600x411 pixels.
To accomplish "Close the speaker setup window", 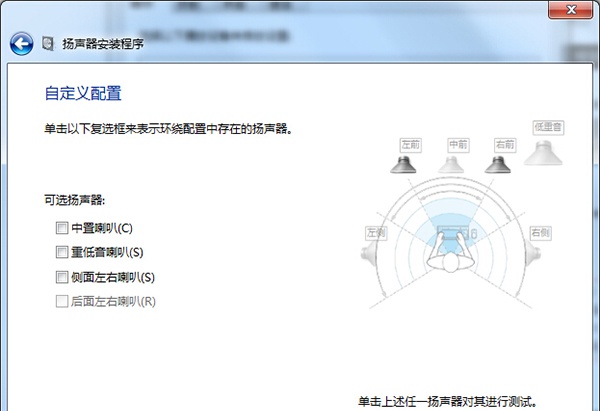I will pos(571,9).
